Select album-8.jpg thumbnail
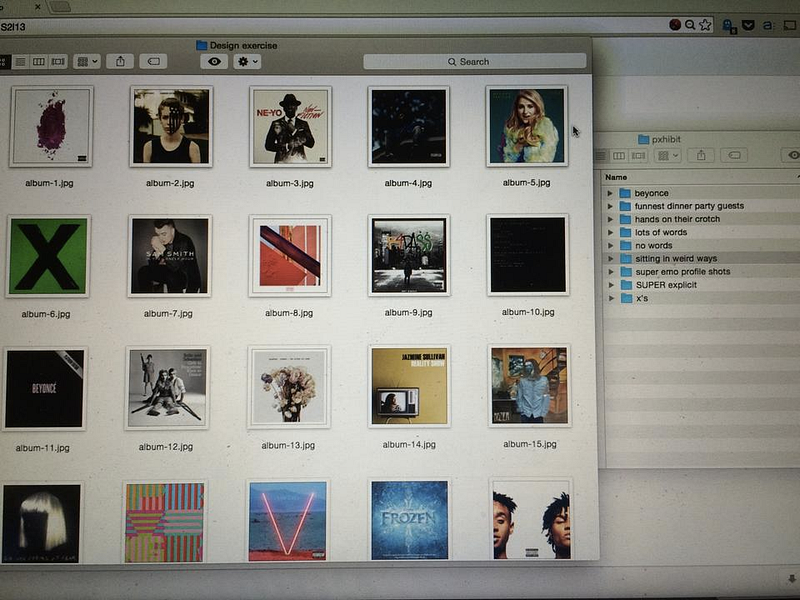800x600 pixels. pos(290,255)
